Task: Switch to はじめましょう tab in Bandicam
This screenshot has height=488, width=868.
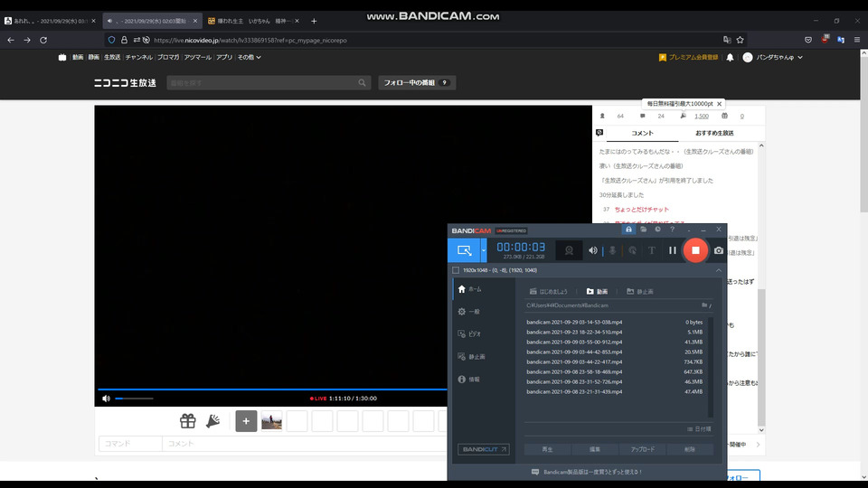Action: point(549,292)
